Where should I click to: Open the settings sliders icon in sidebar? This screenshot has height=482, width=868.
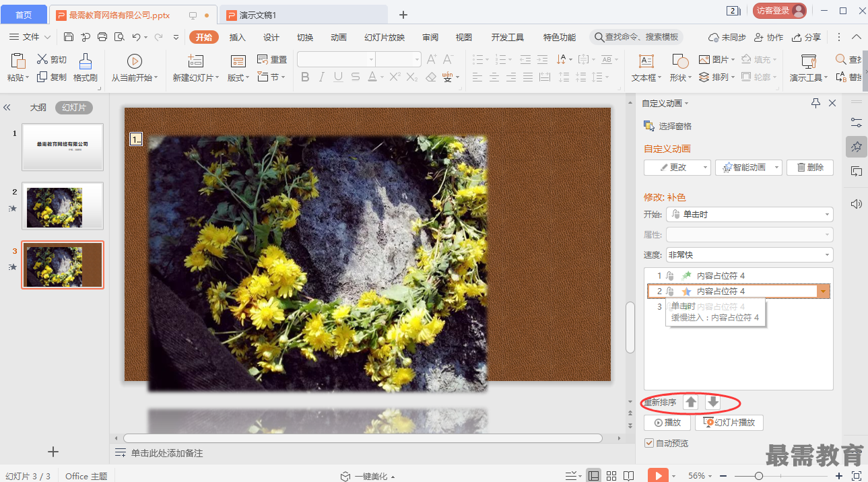[x=857, y=123]
